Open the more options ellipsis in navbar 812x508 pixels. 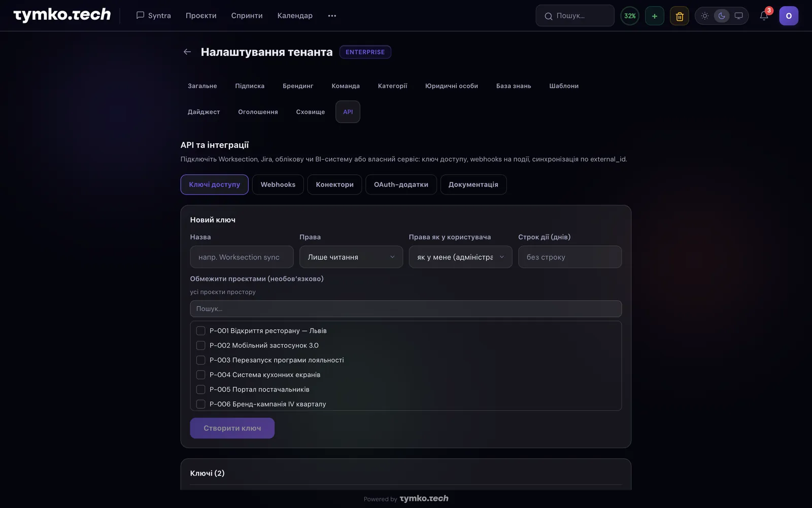coord(332,16)
